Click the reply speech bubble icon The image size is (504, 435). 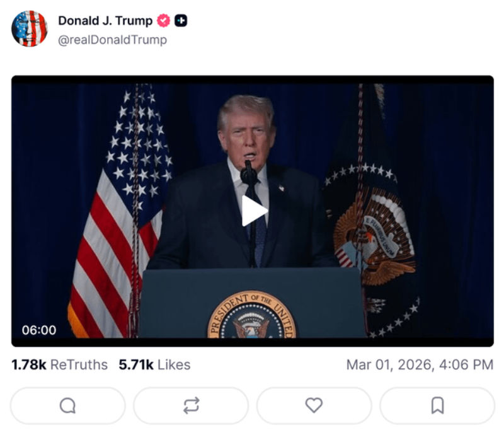pos(68,405)
